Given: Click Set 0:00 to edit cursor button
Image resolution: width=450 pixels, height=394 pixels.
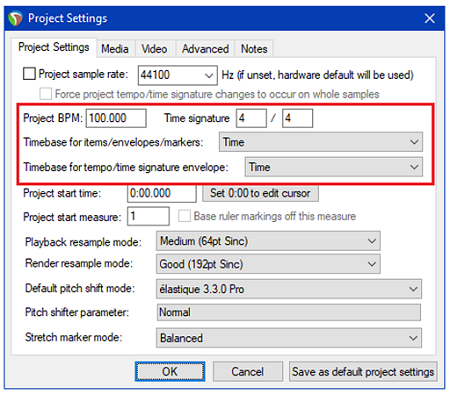Looking at the screenshot, I should point(260,193).
